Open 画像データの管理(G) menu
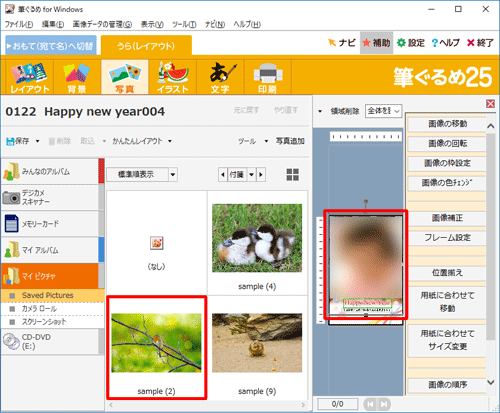 pyautogui.click(x=102, y=24)
